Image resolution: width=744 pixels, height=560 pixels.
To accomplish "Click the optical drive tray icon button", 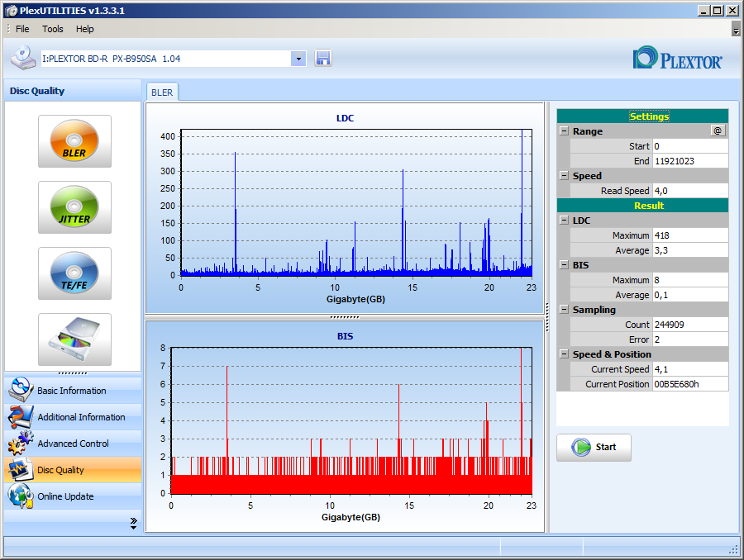I will 74,339.
